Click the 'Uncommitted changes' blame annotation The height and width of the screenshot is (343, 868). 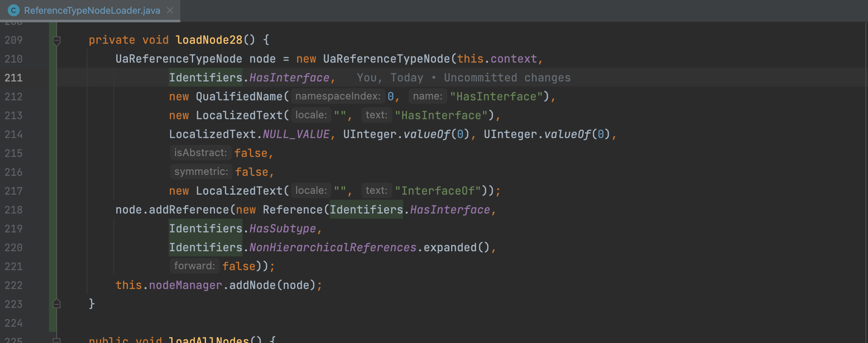click(x=507, y=78)
